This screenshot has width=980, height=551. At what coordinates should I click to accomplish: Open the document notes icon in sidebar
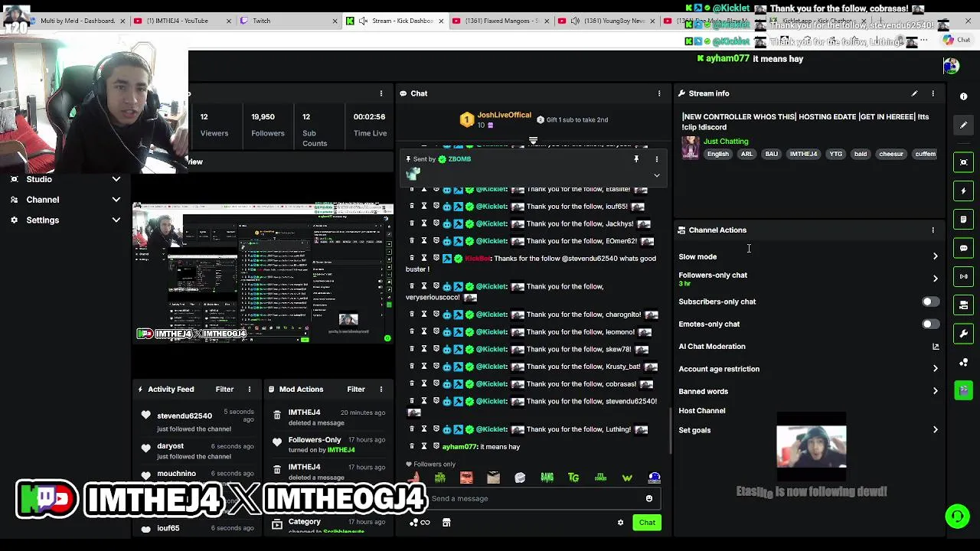pyautogui.click(x=963, y=220)
